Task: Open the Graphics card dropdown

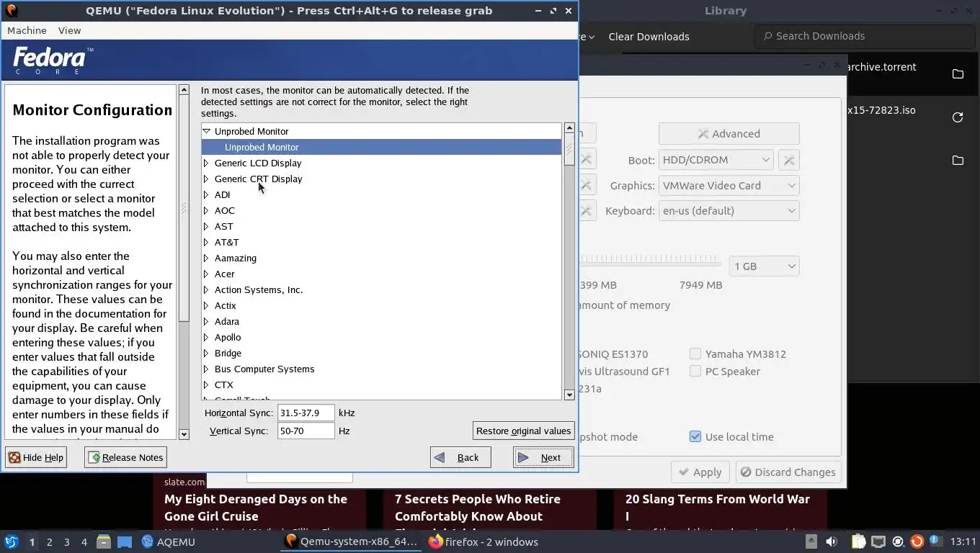Action: click(729, 185)
